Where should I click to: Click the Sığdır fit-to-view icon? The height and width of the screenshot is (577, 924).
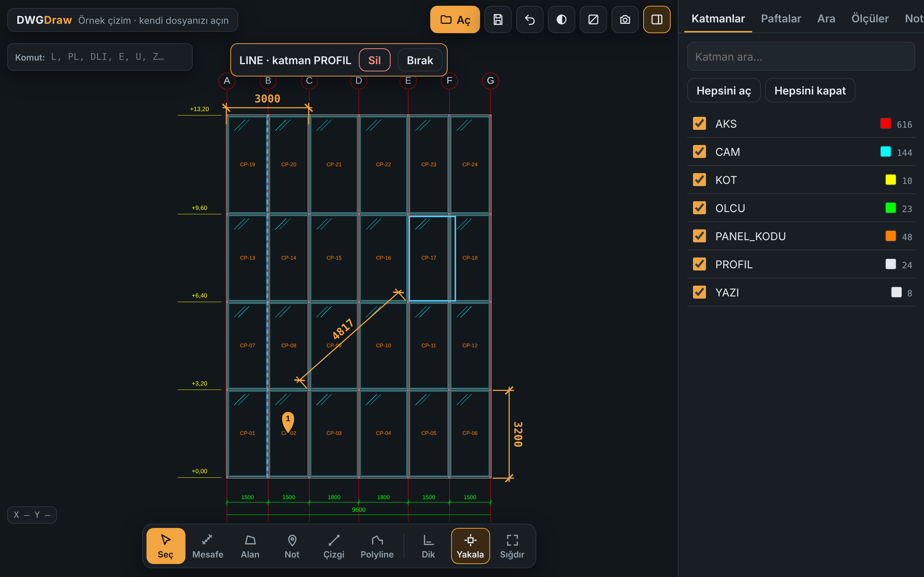tap(512, 546)
